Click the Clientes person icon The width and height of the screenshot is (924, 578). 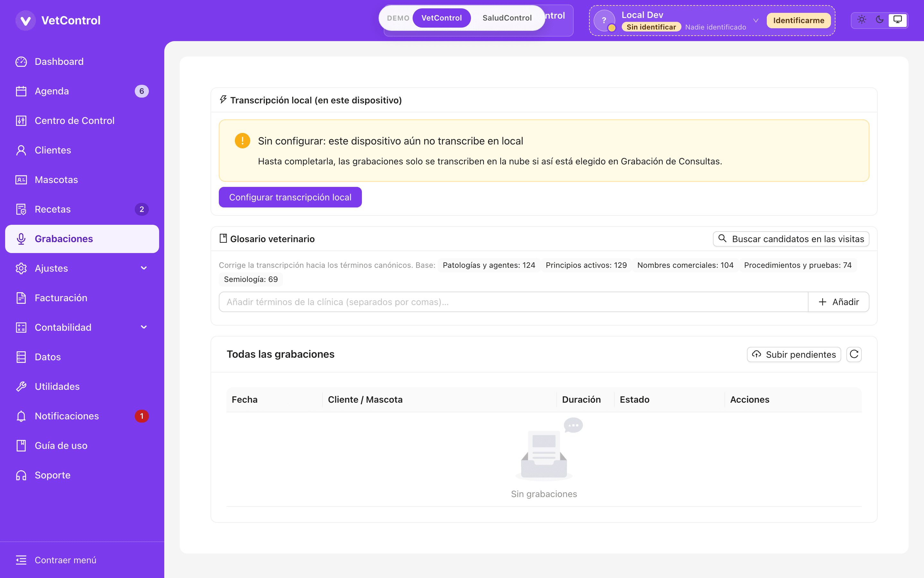21,150
